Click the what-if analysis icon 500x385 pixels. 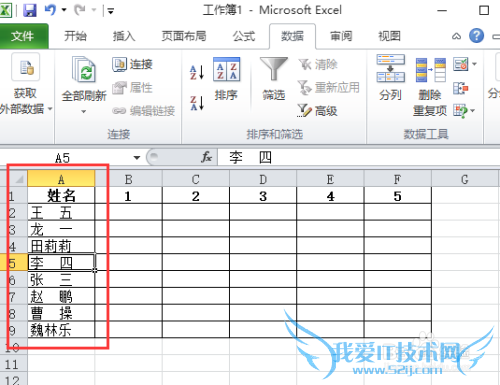tap(460, 111)
